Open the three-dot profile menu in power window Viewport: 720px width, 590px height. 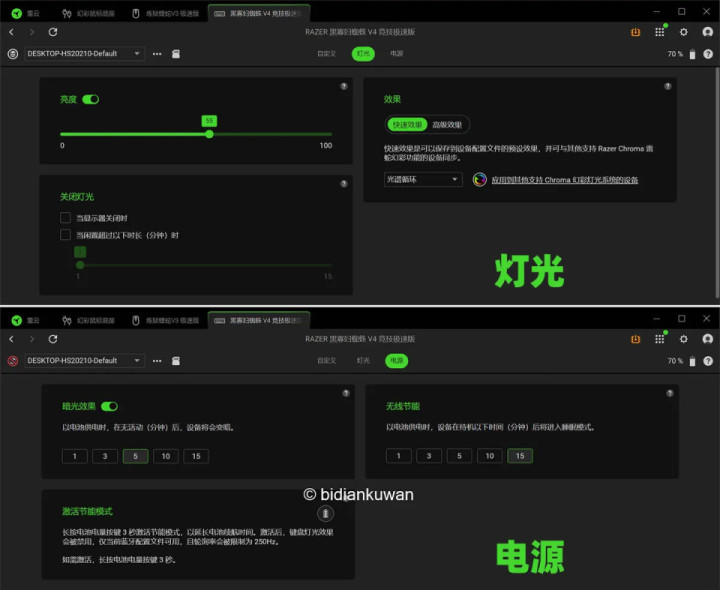coord(157,361)
